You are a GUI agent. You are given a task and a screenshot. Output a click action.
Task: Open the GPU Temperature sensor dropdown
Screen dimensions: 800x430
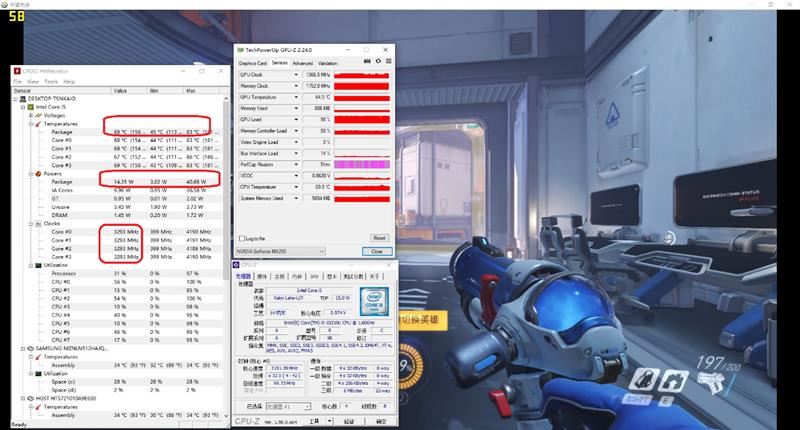tap(296, 97)
